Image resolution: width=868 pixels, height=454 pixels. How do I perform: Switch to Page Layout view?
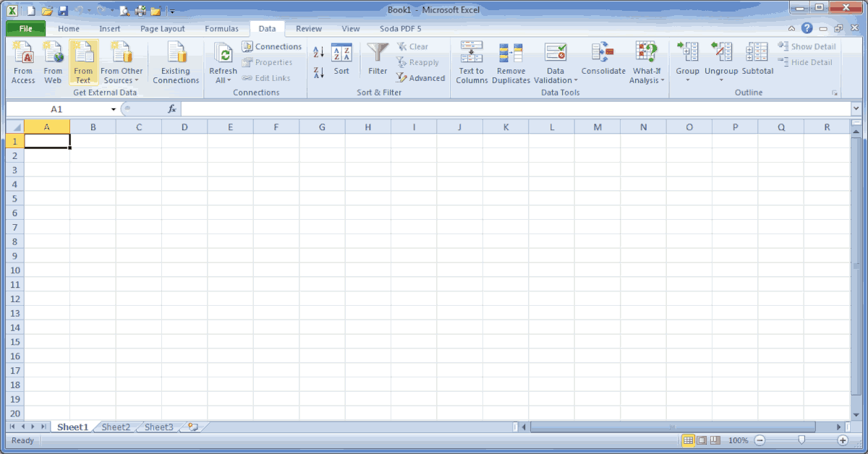pos(702,440)
